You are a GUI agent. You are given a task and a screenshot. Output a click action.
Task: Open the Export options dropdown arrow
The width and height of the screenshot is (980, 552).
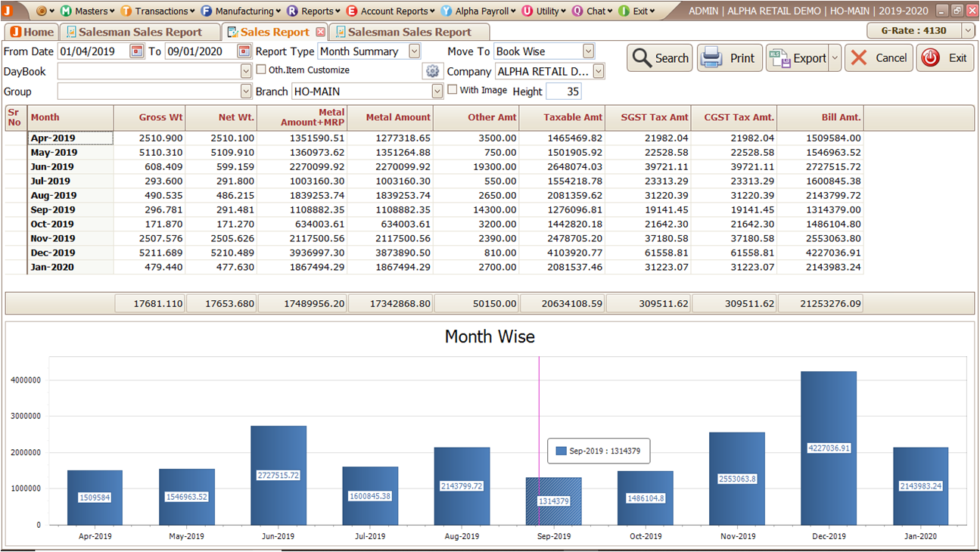pyautogui.click(x=835, y=58)
